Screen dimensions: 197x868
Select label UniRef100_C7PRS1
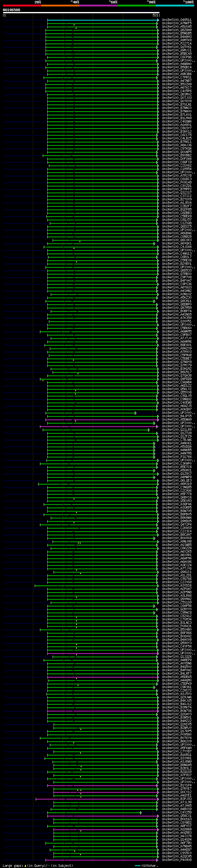[x=177, y=78]
